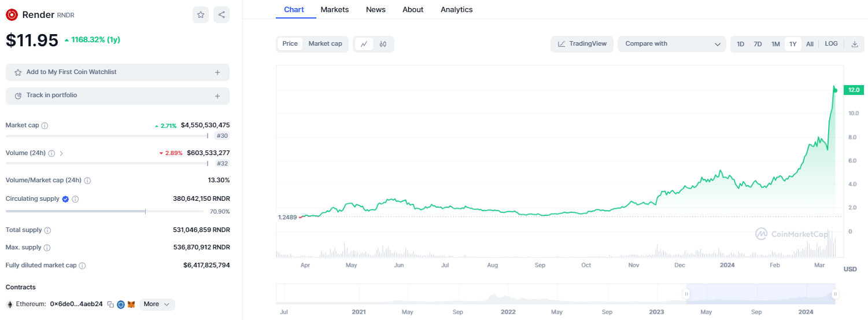This screenshot has width=868, height=320.
Task: Click Track in portfolio button
Action: coord(117,96)
